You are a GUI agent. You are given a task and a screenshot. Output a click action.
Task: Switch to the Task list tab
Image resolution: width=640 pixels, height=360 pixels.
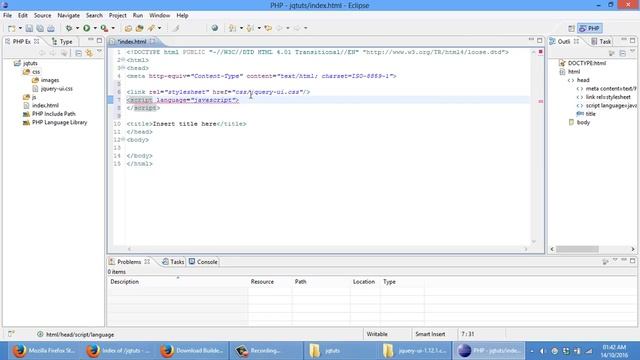(601, 42)
